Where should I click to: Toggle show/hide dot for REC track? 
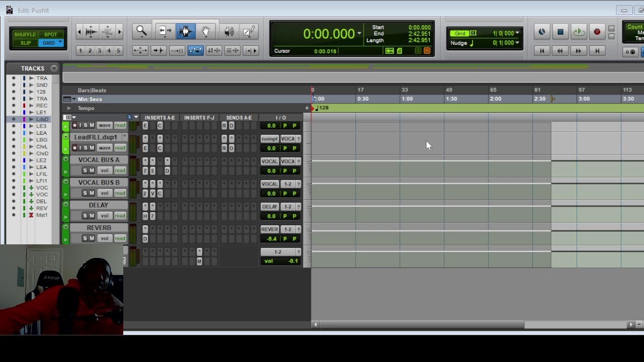click(14, 106)
